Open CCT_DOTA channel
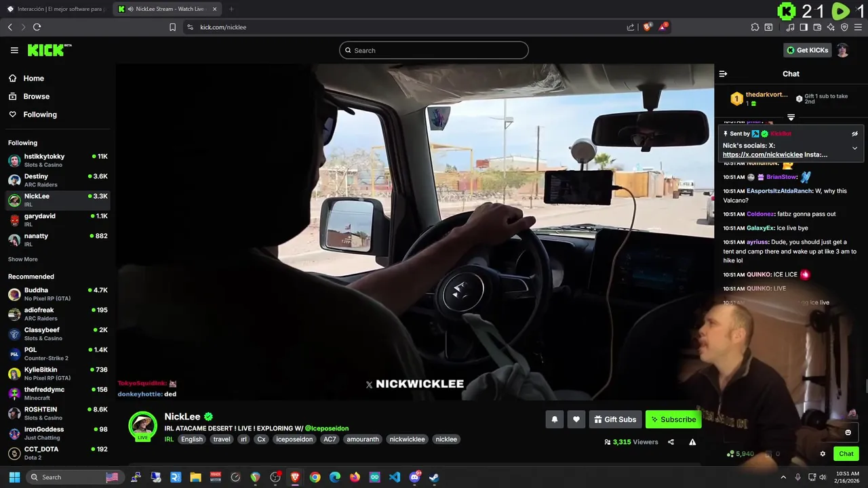Viewport: 868px width, 488px height. pyautogui.click(x=58, y=453)
